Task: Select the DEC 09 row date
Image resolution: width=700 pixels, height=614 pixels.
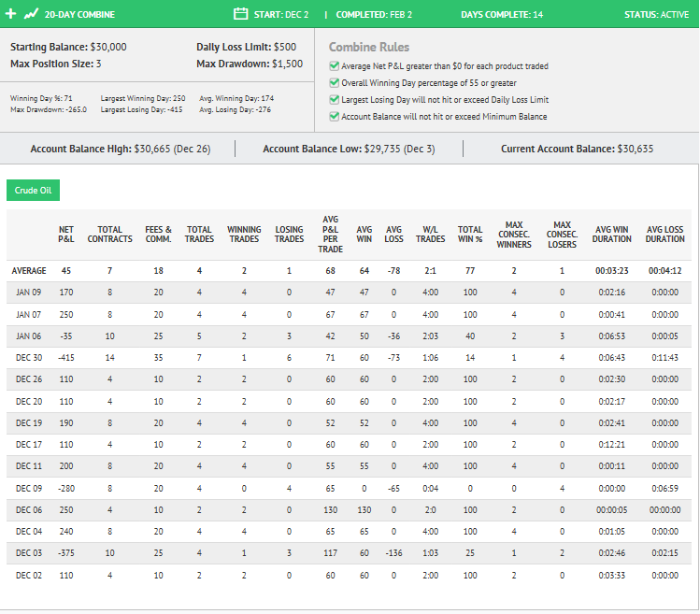Action: 29,488
